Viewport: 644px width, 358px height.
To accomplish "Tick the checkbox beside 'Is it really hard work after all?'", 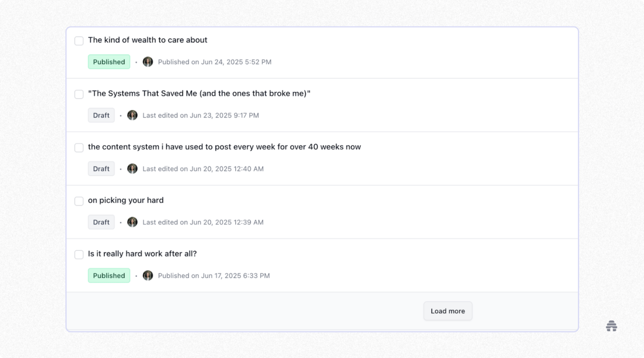I will pyautogui.click(x=79, y=255).
